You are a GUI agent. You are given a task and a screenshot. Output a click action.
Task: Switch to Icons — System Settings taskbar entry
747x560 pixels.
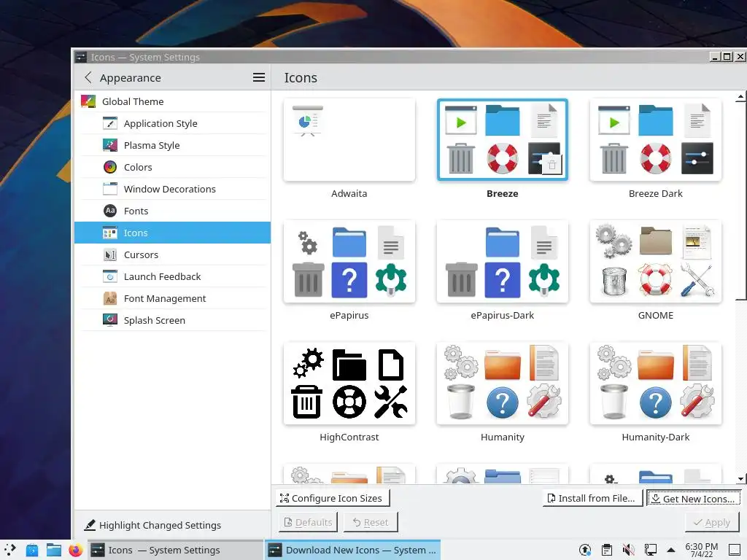(x=175, y=550)
